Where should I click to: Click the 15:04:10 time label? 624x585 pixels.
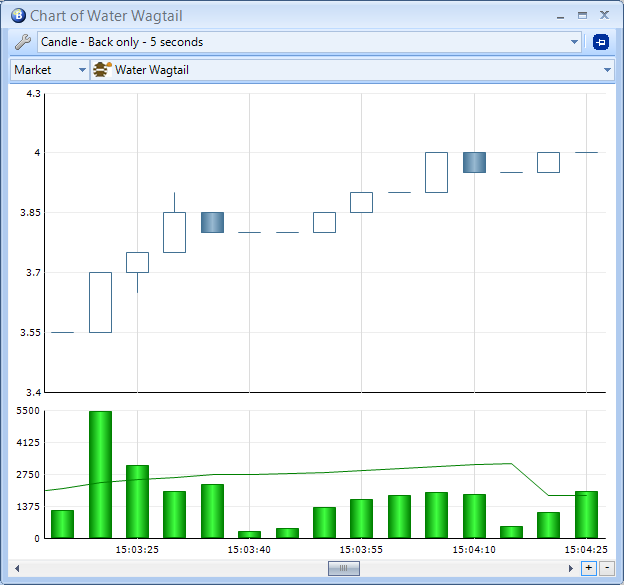tap(474, 550)
